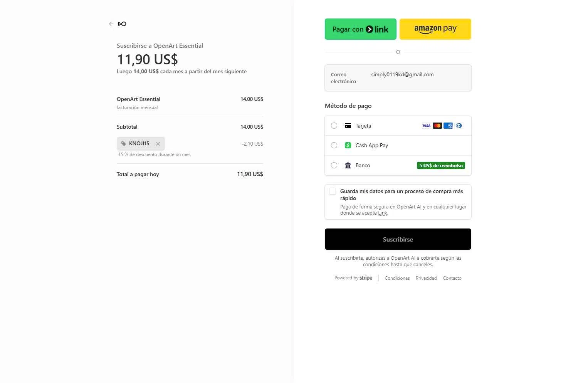588x383 pixels.
Task: Click the Método de pago heading
Action: click(348, 106)
